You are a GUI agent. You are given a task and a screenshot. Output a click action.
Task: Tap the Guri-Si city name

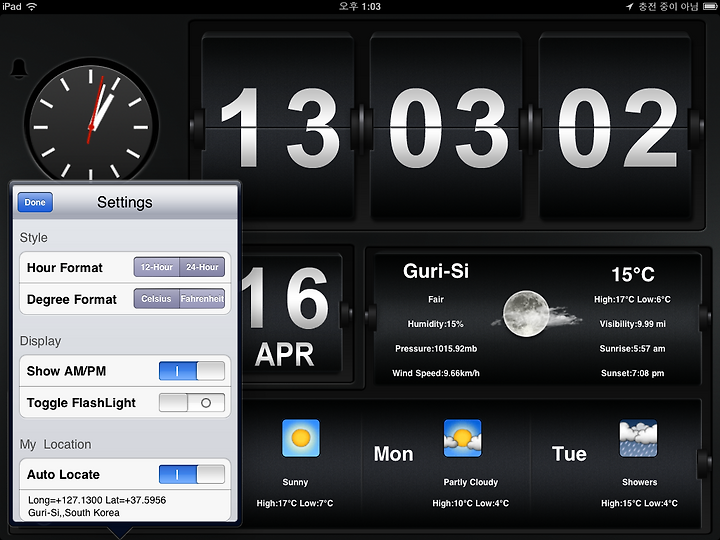click(x=436, y=271)
